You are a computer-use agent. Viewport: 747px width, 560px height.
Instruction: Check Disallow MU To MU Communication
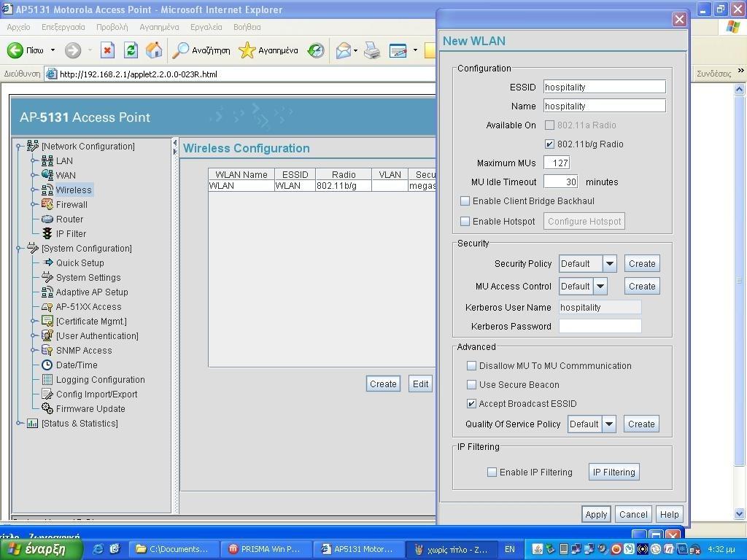click(472, 366)
